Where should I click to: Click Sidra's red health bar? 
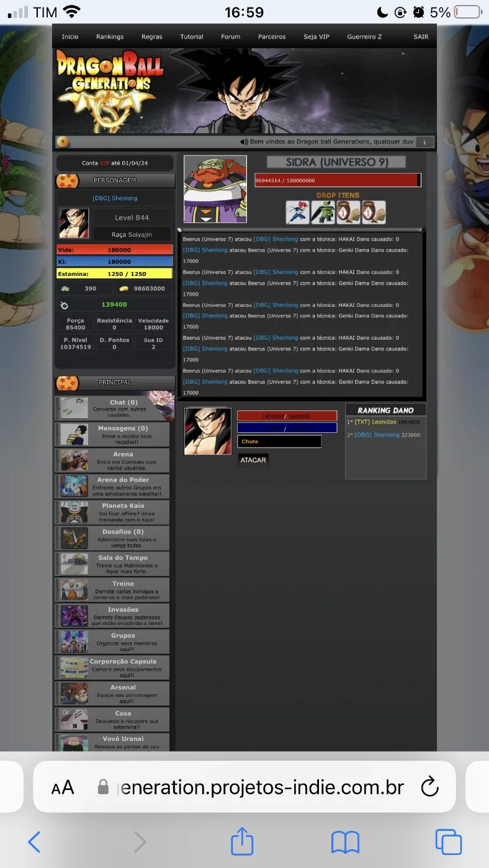338,180
